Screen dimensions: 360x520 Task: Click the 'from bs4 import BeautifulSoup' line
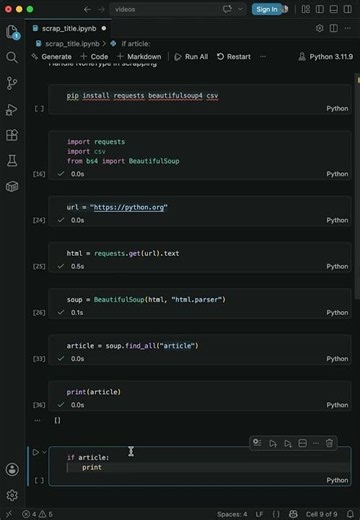[x=123, y=161]
